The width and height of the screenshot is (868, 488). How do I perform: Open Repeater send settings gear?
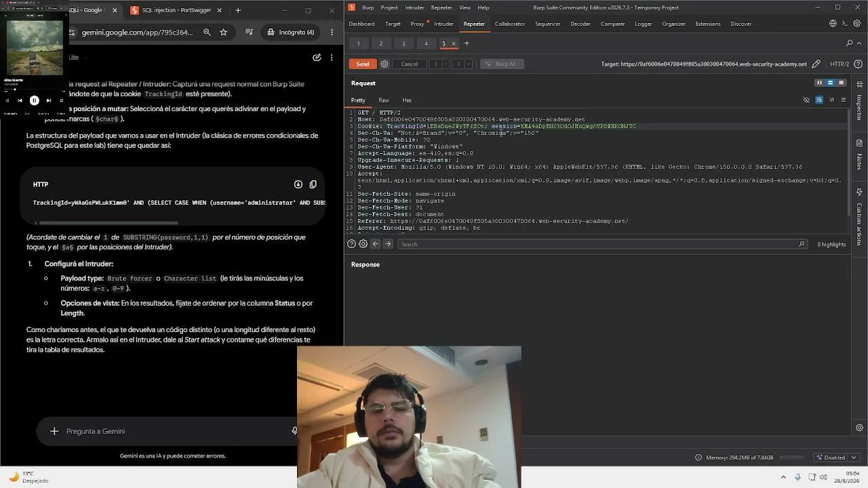[384, 64]
